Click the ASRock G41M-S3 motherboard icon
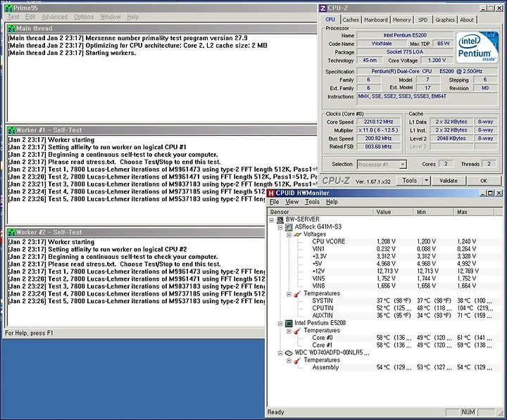 click(289, 227)
